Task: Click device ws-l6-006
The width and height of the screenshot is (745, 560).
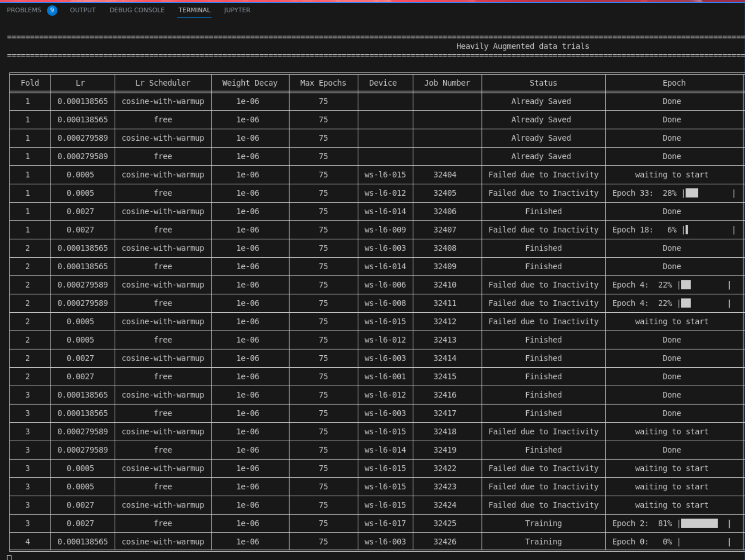Action: [385, 285]
